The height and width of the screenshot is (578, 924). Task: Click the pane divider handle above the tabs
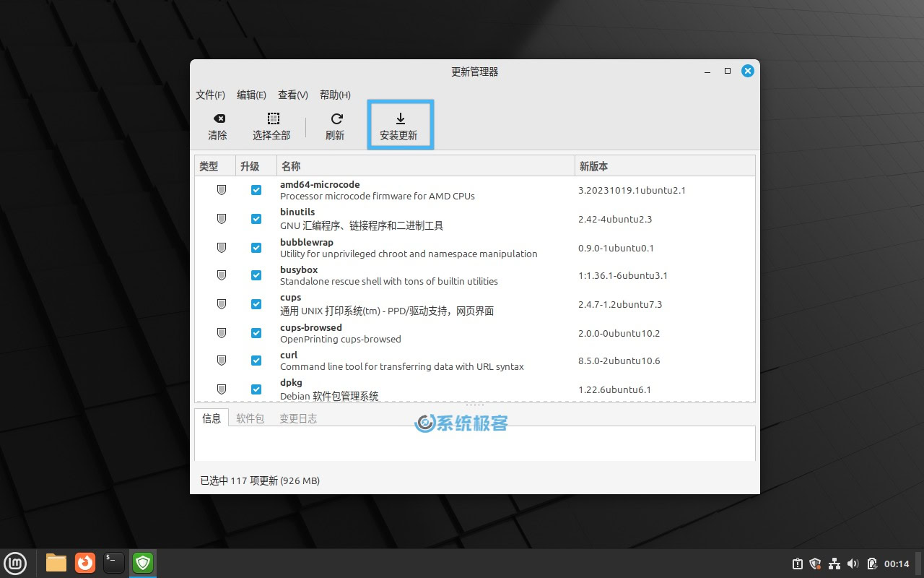pyautogui.click(x=475, y=405)
